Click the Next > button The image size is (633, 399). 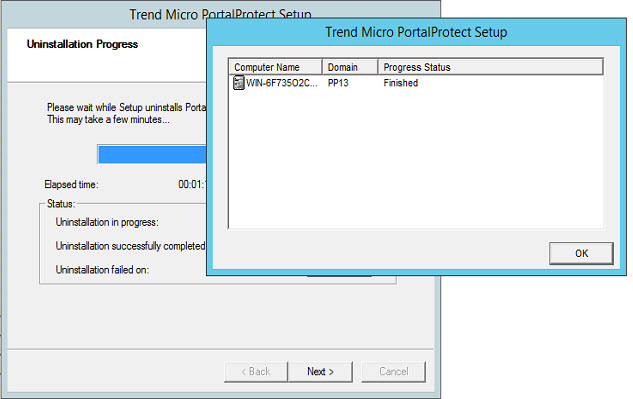[x=320, y=372]
